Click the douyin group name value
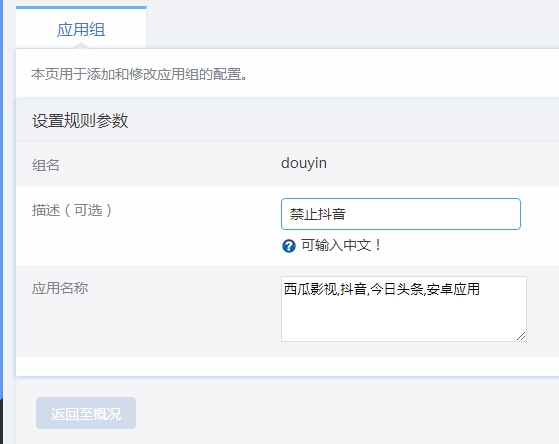Screen dimensions: 559x444 click(304, 163)
